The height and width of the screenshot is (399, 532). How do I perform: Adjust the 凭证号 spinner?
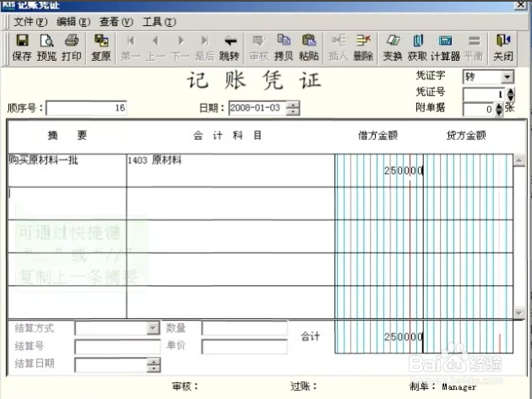pyautogui.click(x=510, y=94)
